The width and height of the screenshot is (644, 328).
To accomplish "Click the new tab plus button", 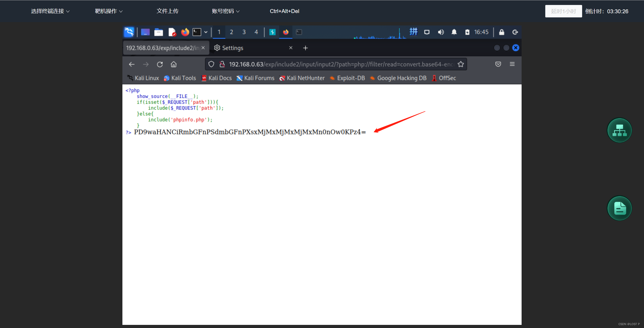I will point(306,47).
